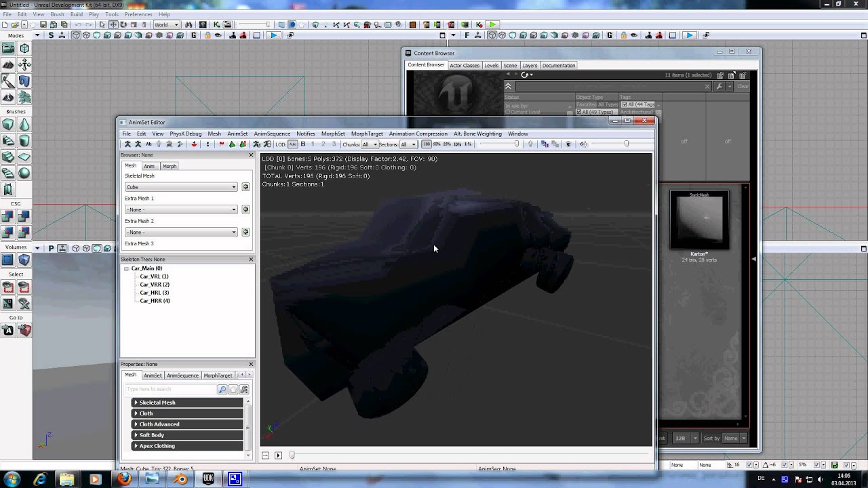Open the AnimSequence menu

[x=272, y=134]
